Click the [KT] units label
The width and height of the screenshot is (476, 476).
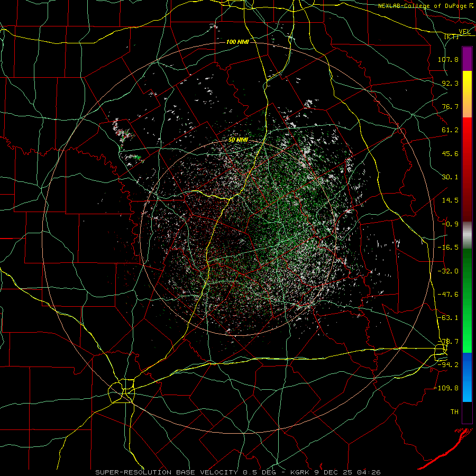(452, 36)
